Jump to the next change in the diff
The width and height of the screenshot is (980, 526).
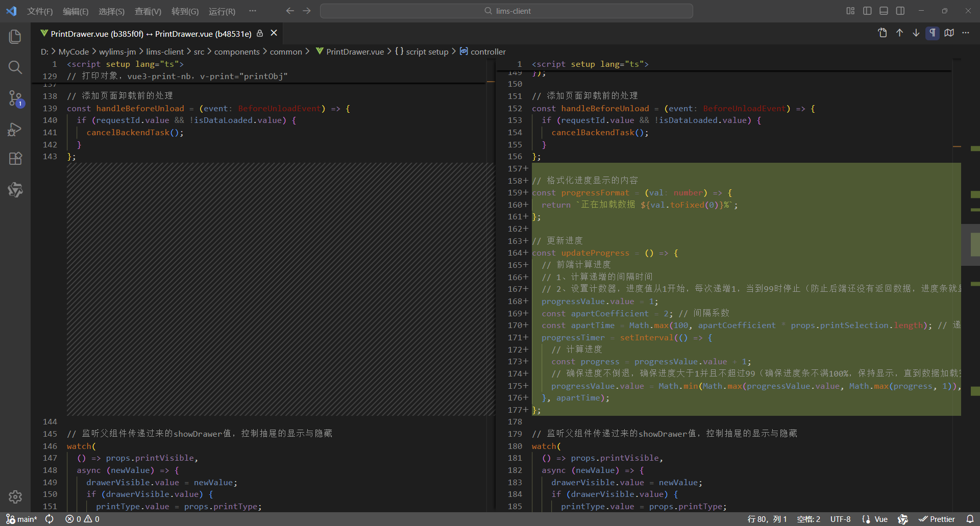[x=916, y=33]
